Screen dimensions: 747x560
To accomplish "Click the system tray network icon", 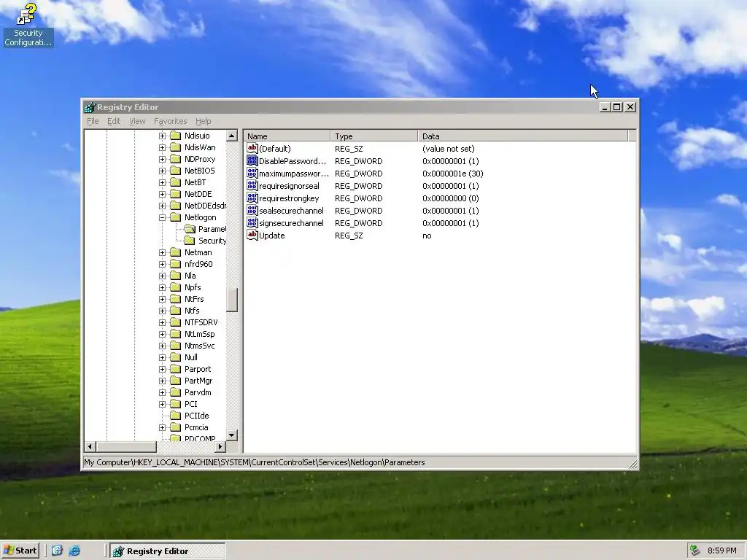I will (x=694, y=551).
